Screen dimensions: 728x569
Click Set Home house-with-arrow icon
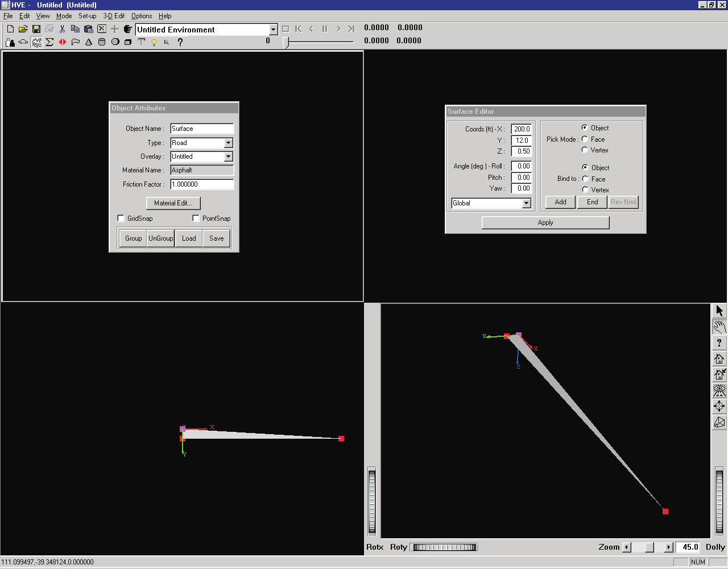pos(719,374)
